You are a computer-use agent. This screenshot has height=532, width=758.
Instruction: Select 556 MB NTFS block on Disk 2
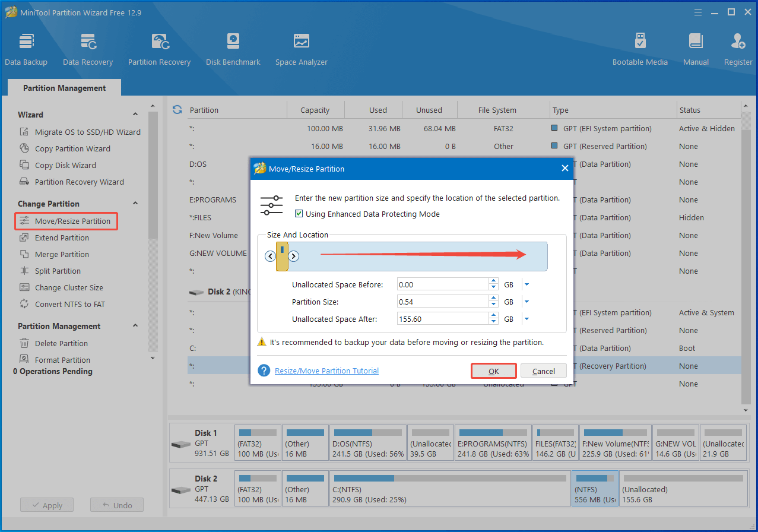595,488
